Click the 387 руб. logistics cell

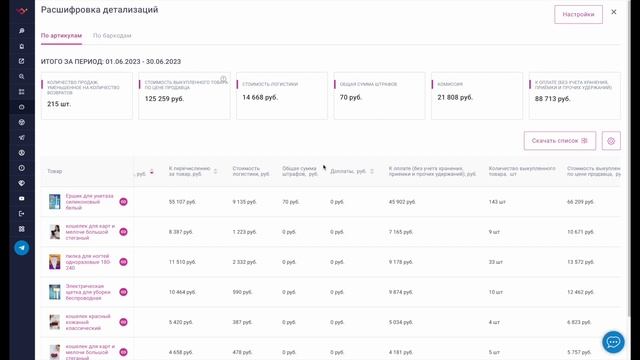point(242,322)
